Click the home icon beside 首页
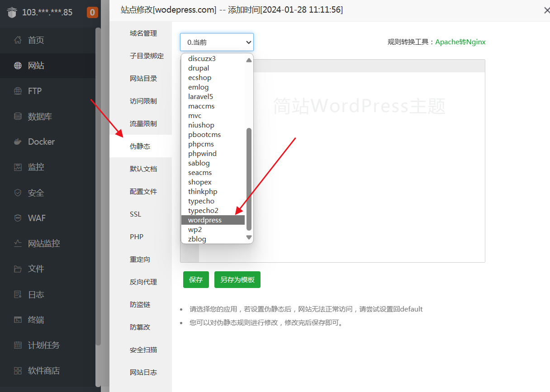The width and height of the screenshot is (550, 392). coord(18,40)
